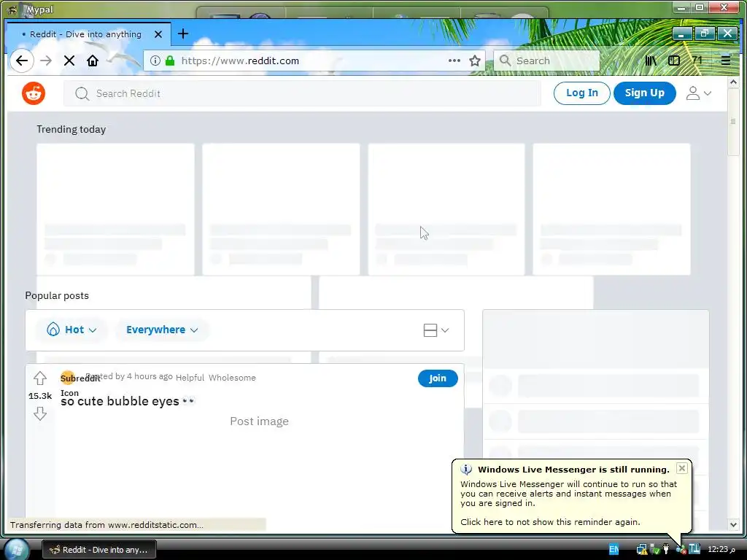Expand the Everywhere location dropdown
Screen dimensions: 747x560
(162, 330)
